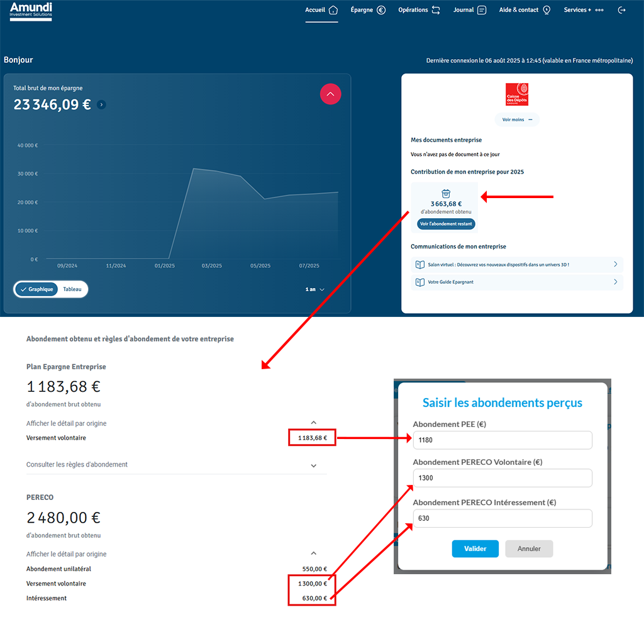644x644 pixels.
Task: Open the Journal menu
Action: [x=469, y=10]
